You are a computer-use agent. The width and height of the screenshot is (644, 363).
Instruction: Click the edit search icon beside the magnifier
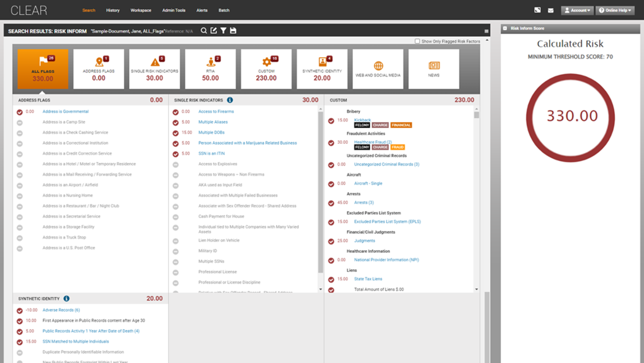click(x=213, y=31)
